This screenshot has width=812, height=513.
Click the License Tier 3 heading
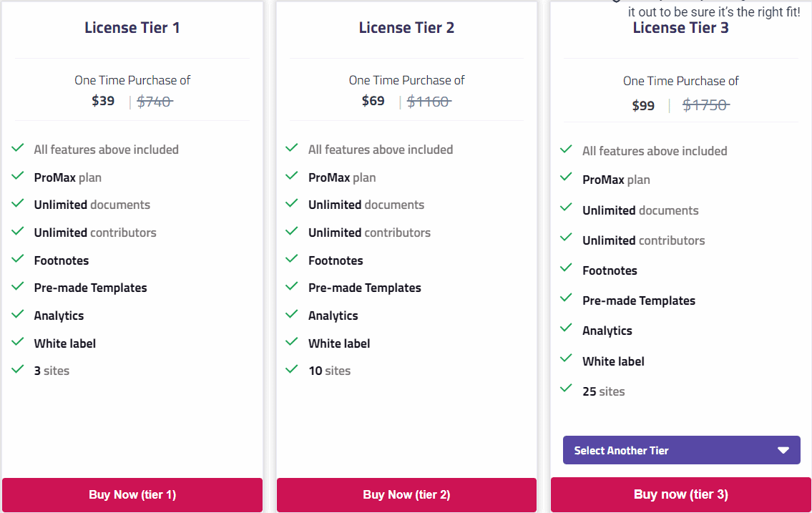(680, 28)
